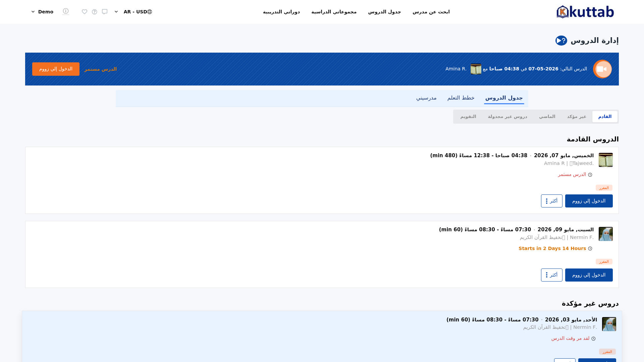The image size is (644, 362).
Task: Open the Tajweed lesson book thumbnail
Action: (x=605, y=160)
